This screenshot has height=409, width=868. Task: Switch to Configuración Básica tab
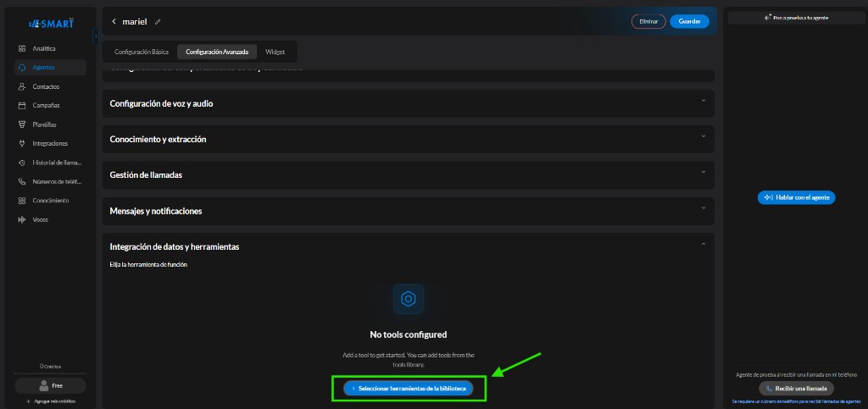click(142, 52)
